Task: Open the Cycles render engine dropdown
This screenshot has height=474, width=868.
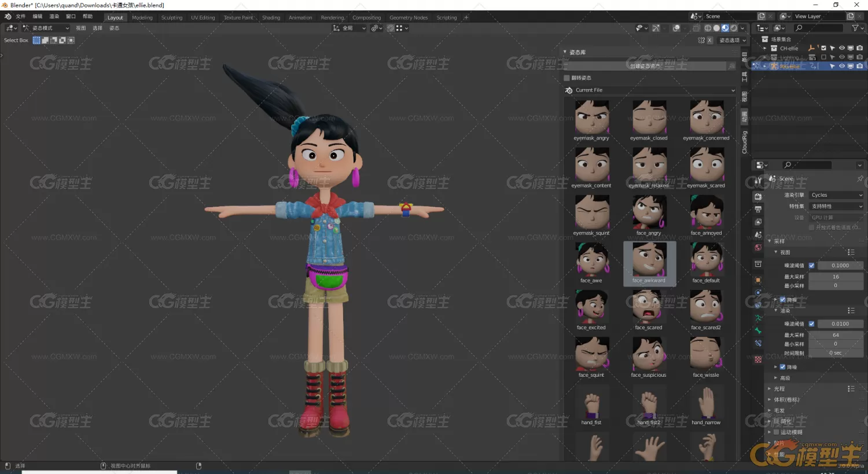Action: click(x=836, y=195)
